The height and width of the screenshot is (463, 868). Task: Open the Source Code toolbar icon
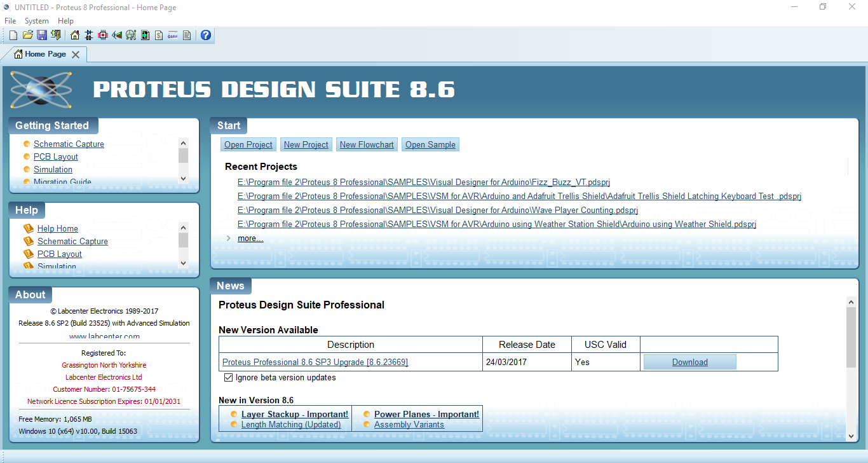(173, 35)
